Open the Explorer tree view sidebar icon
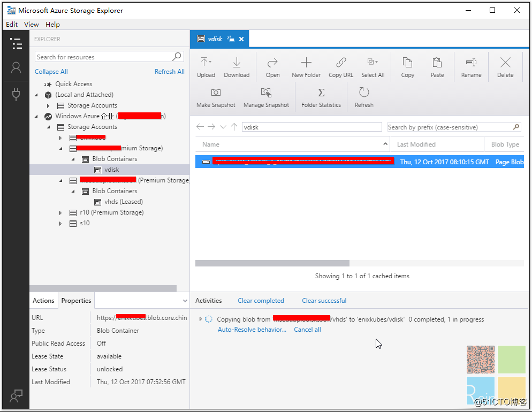532x412 pixels. click(16, 43)
